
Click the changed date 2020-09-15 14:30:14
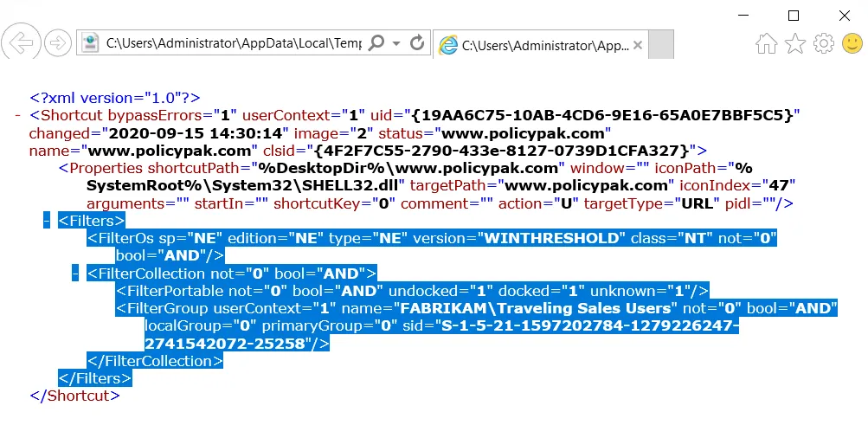[196, 133]
